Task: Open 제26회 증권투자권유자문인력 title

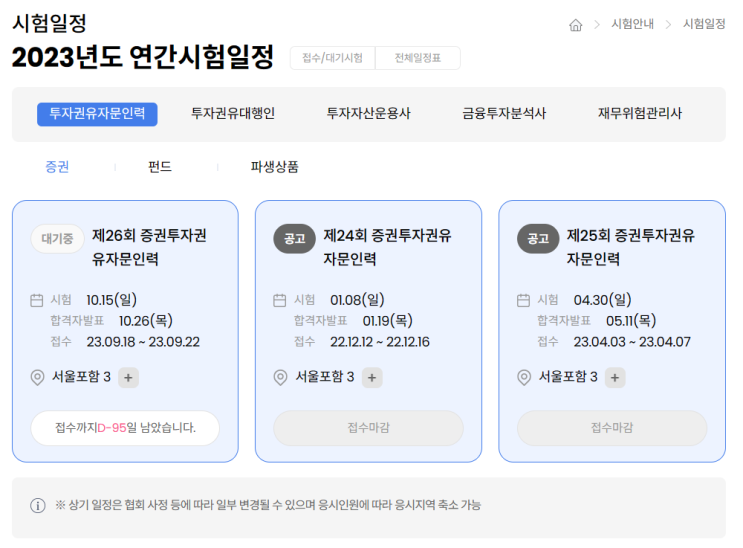Action: pyautogui.click(x=149, y=247)
